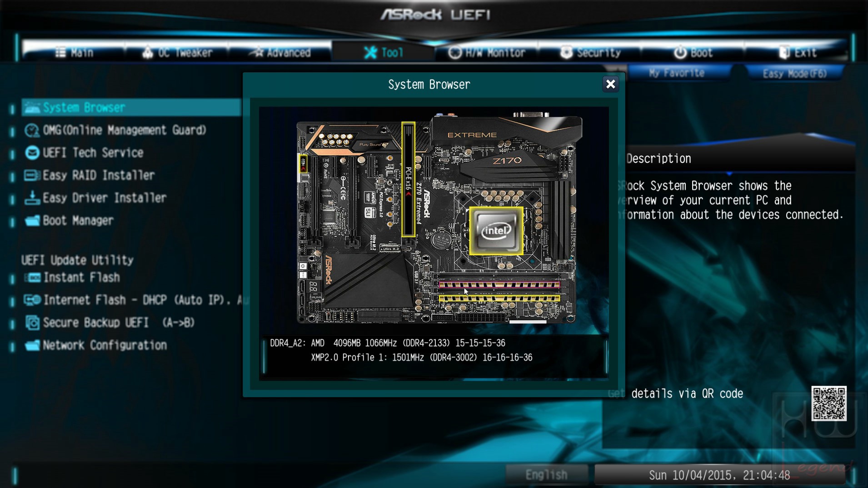Image resolution: width=868 pixels, height=488 pixels.
Task: Switch to the OC Tweaker tab
Action: (177, 53)
